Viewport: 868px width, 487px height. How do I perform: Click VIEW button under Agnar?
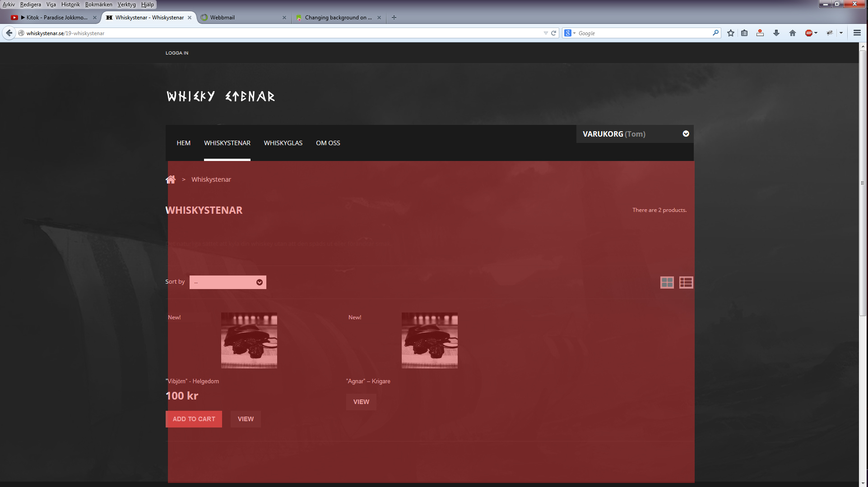pyautogui.click(x=361, y=402)
